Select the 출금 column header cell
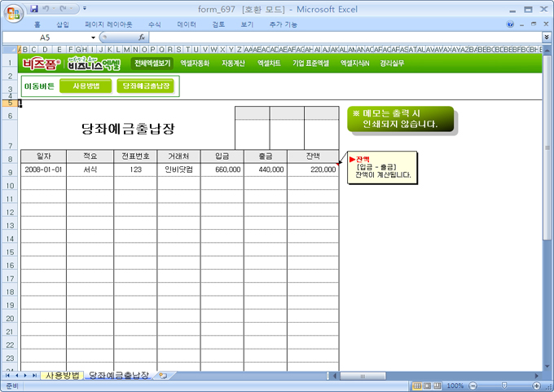This screenshot has height=392, width=554. click(x=266, y=156)
